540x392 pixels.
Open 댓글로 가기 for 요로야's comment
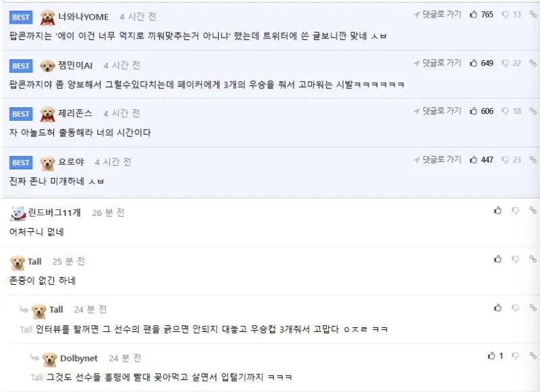438,160
